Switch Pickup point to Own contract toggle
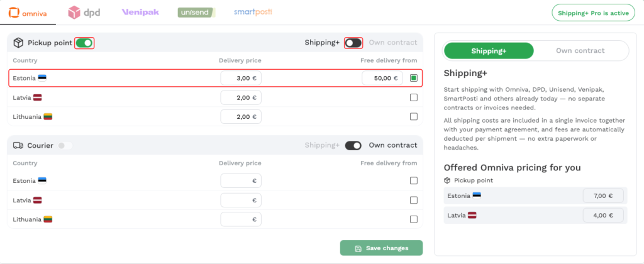The height and width of the screenshot is (264, 644). point(353,43)
